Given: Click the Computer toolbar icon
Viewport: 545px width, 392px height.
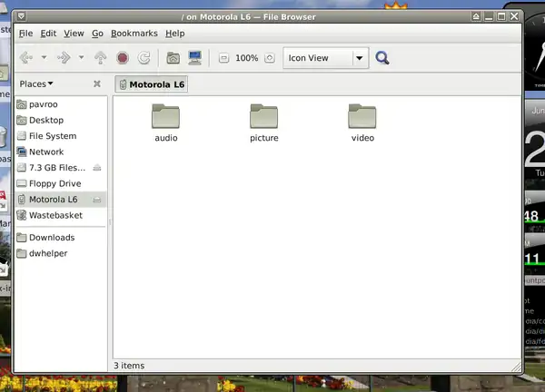Looking at the screenshot, I should click(x=195, y=58).
